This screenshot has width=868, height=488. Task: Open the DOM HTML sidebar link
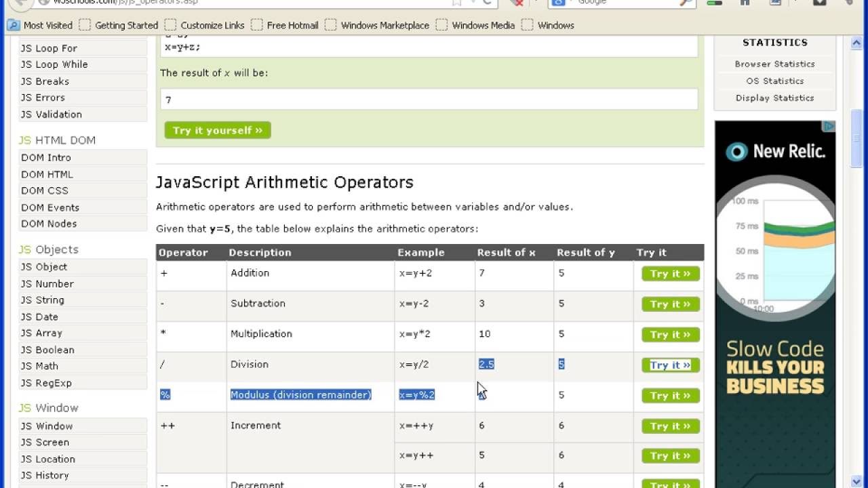83,174
